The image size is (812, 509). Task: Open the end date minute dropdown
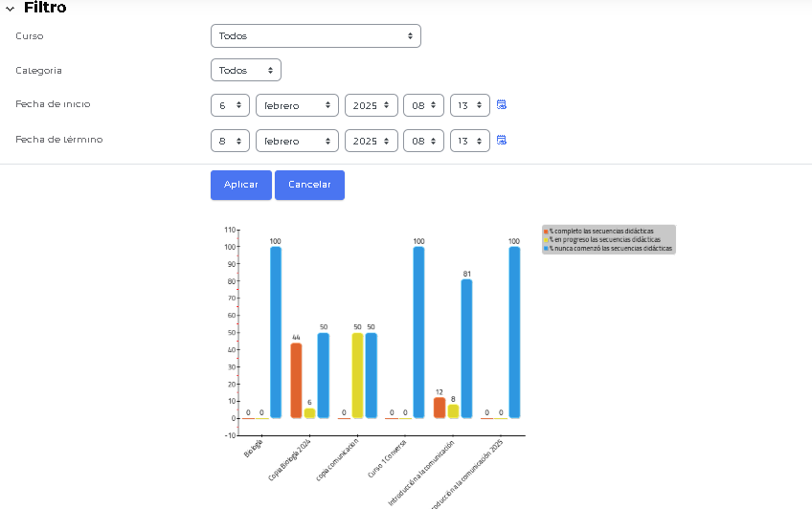coord(469,141)
